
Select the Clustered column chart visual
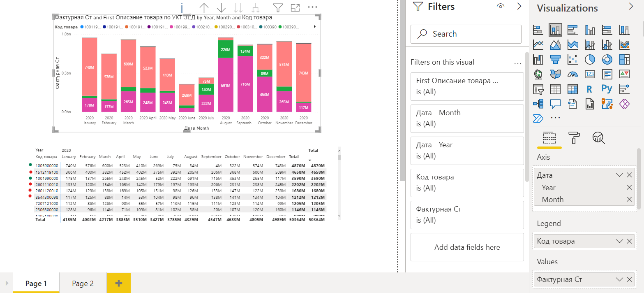590,30
